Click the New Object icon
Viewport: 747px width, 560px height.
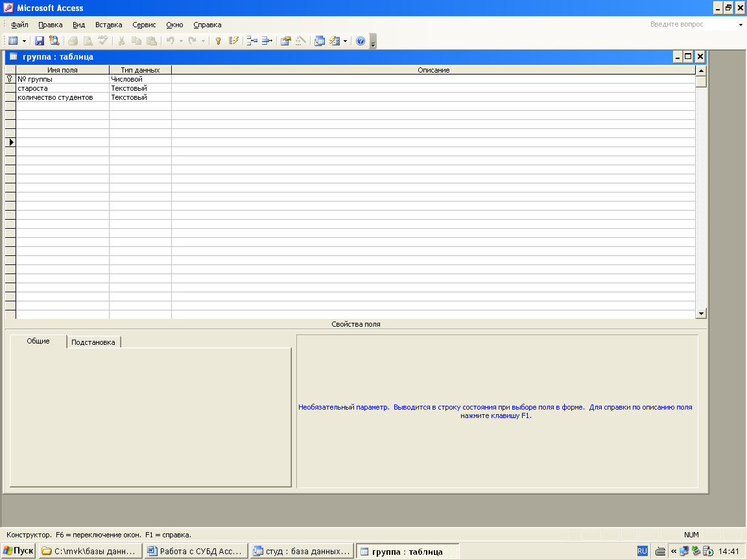(x=335, y=41)
